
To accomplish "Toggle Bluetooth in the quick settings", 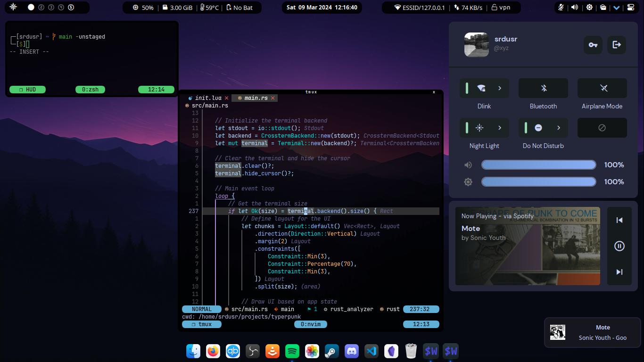I will coord(543,88).
